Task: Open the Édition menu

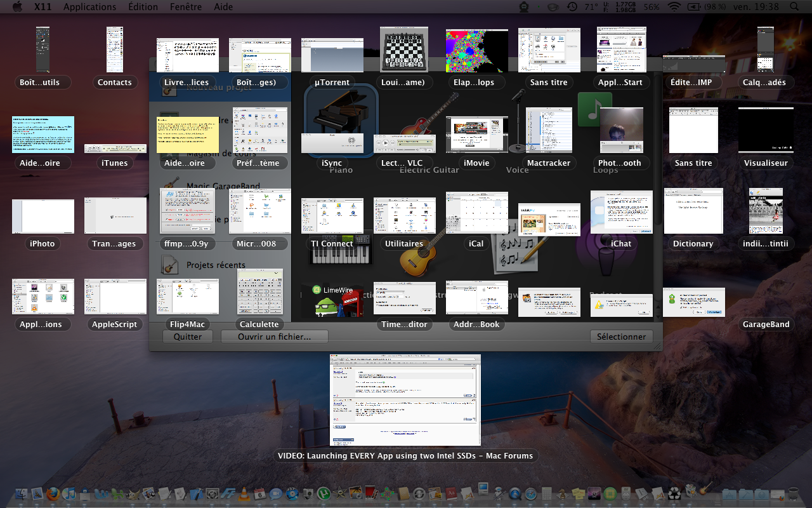Action: (x=143, y=7)
